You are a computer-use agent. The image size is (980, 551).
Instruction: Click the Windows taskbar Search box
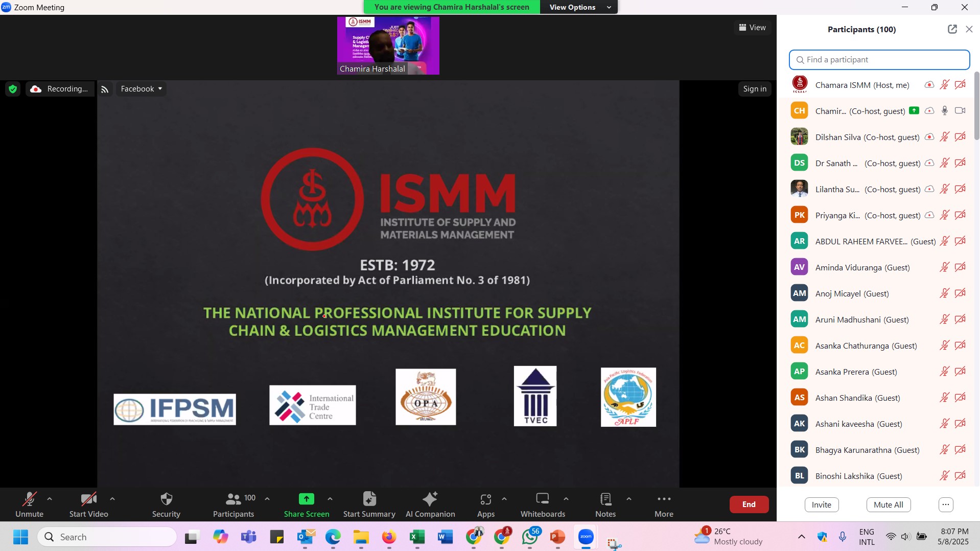click(x=107, y=537)
